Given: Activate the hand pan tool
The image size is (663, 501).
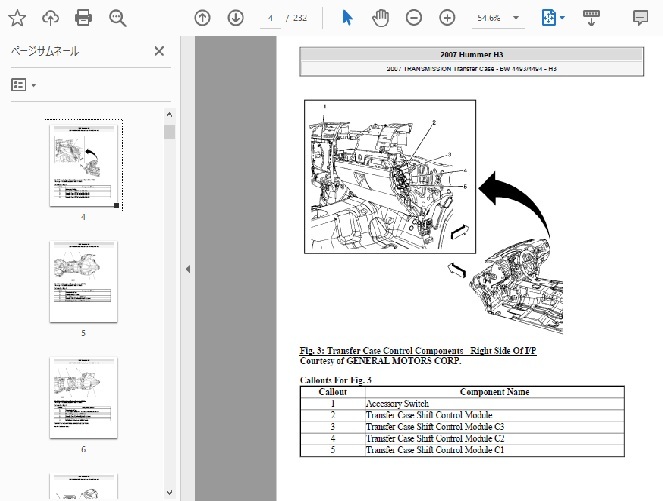Looking at the screenshot, I should point(381,18).
